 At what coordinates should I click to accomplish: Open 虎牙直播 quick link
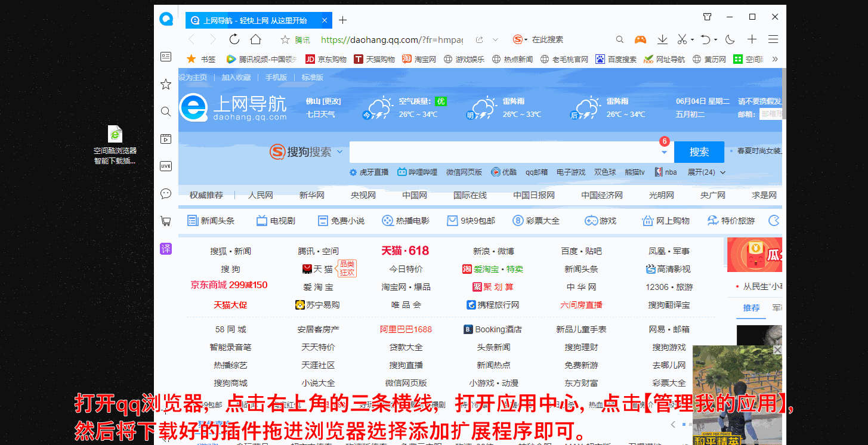[x=369, y=172]
